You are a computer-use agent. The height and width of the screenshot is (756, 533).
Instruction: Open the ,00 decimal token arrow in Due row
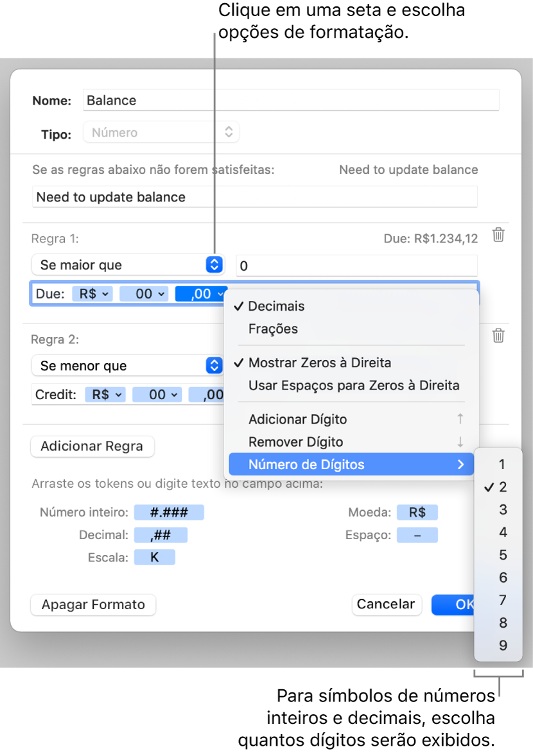[x=220, y=294]
